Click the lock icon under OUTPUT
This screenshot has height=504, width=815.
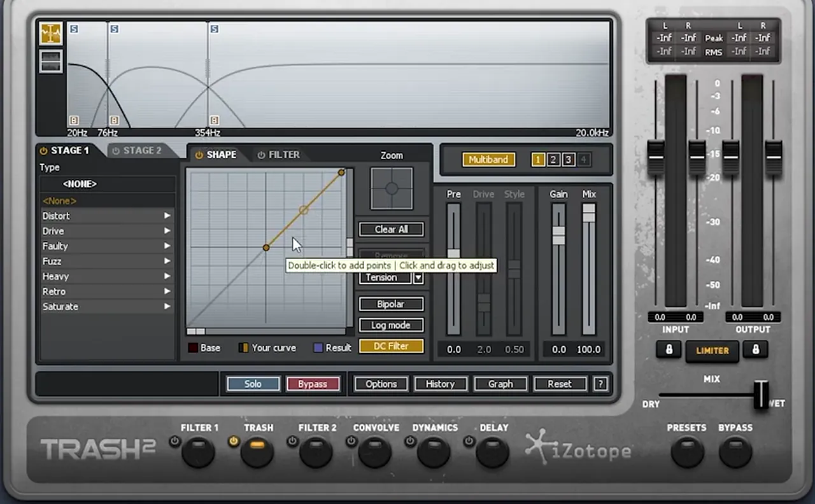(x=756, y=349)
